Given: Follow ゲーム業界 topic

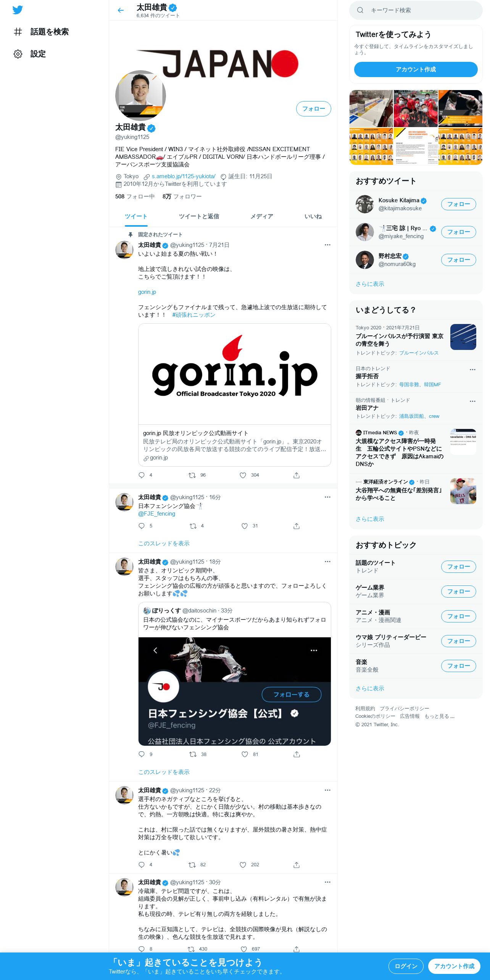Looking at the screenshot, I should (458, 592).
